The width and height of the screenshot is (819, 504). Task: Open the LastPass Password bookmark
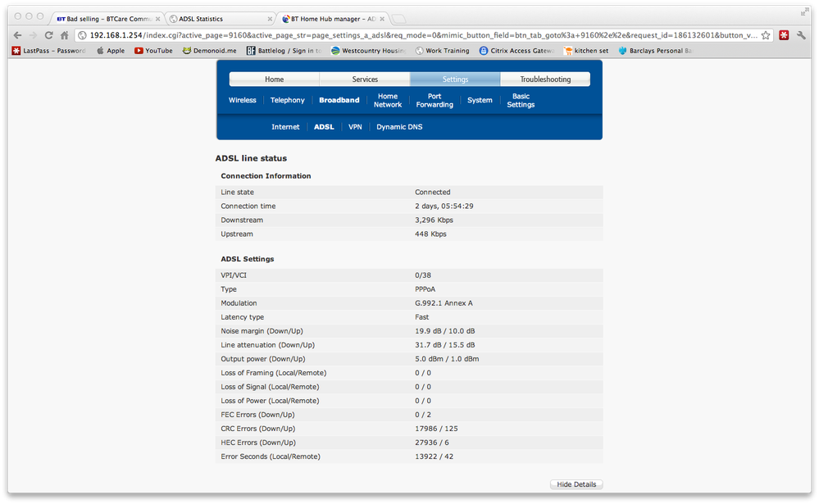click(48, 51)
